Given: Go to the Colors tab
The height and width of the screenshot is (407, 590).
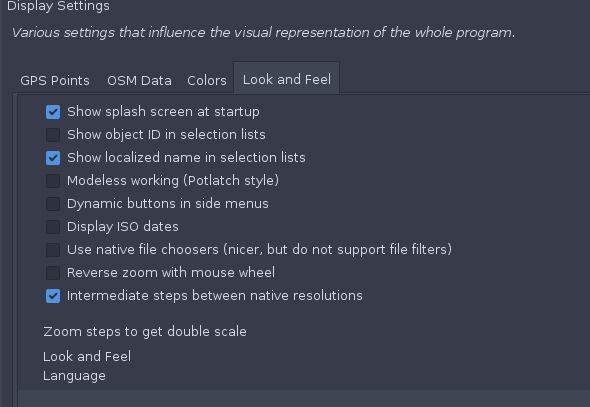Looking at the screenshot, I should coord(207,80).
